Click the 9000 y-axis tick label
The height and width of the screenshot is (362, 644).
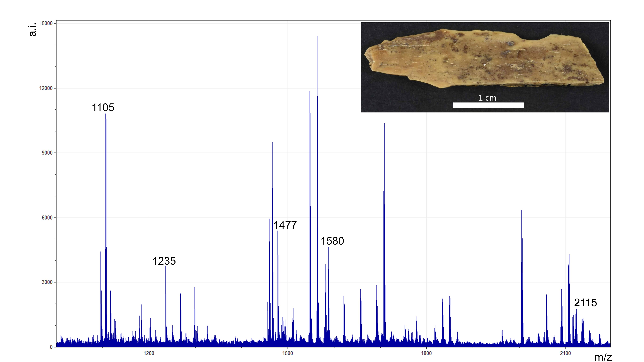click(x=47, y=153)
